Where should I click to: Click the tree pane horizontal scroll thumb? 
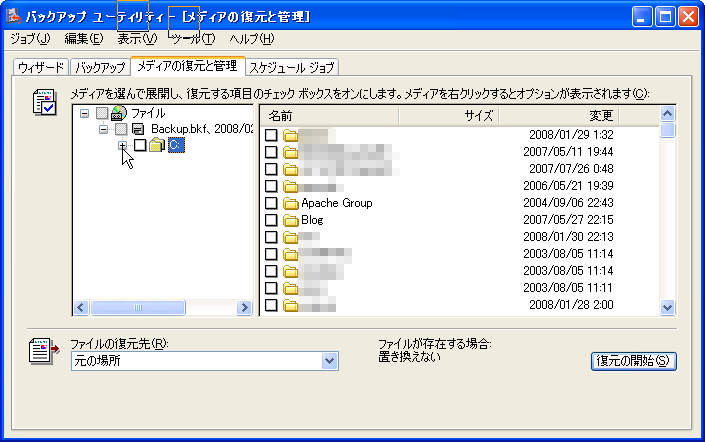138,308
